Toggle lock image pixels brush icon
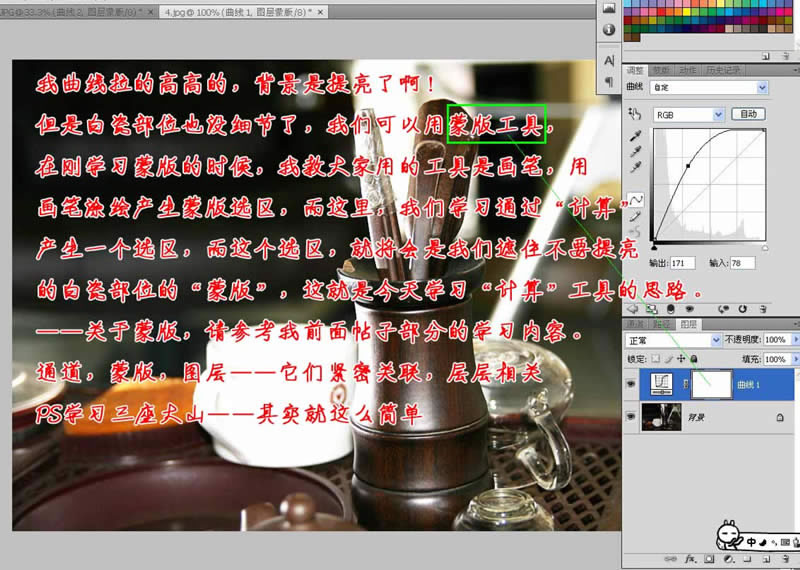800x570 pixels. pyautogui.click(x=668, y=359)
